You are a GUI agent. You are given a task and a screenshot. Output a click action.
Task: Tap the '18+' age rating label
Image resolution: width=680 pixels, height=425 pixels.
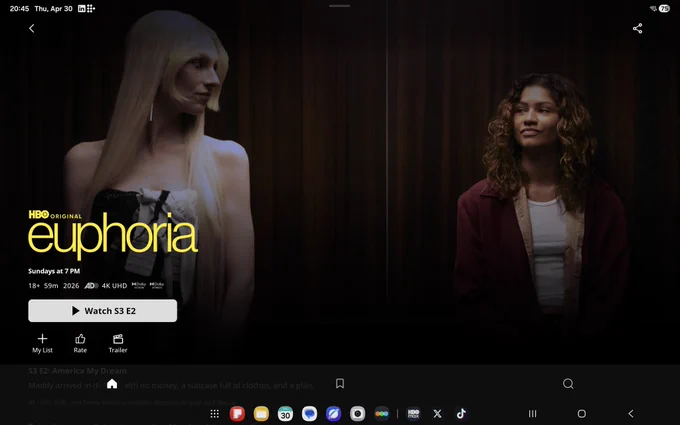pyautogui.click(x=34, y=286)
